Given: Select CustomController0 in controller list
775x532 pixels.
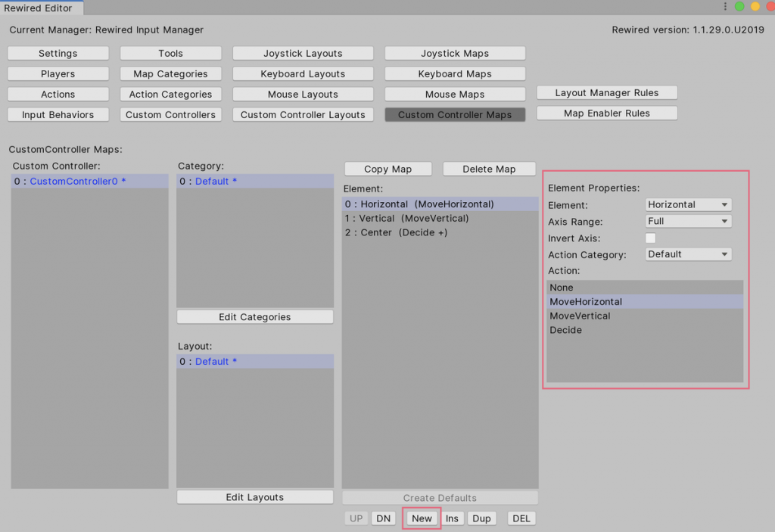Looking at the screenshot, I should point(89,181).
